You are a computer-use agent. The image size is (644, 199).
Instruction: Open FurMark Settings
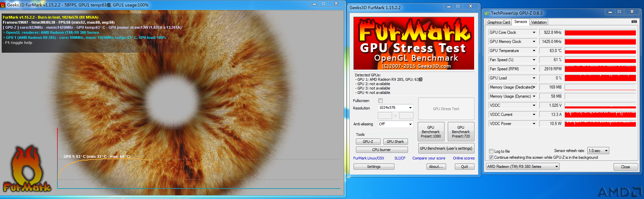374,167
